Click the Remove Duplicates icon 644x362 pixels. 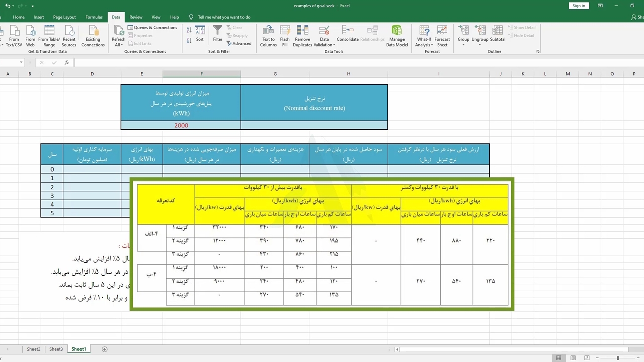[302, 31]
